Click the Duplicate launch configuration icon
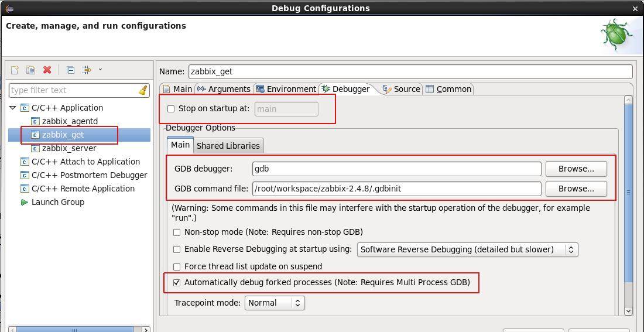Image resolution: width=644 pixels, height=332 pixels. [x=30, y=70]
